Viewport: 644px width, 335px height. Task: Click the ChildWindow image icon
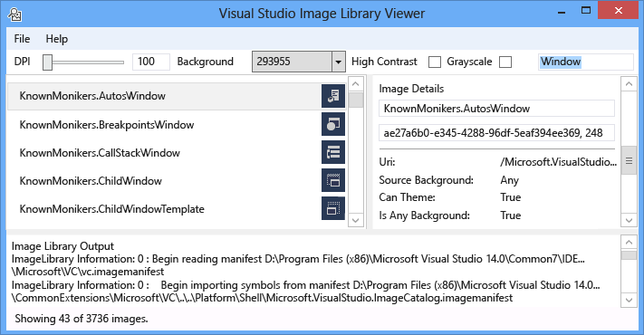(x=333, y=180)
